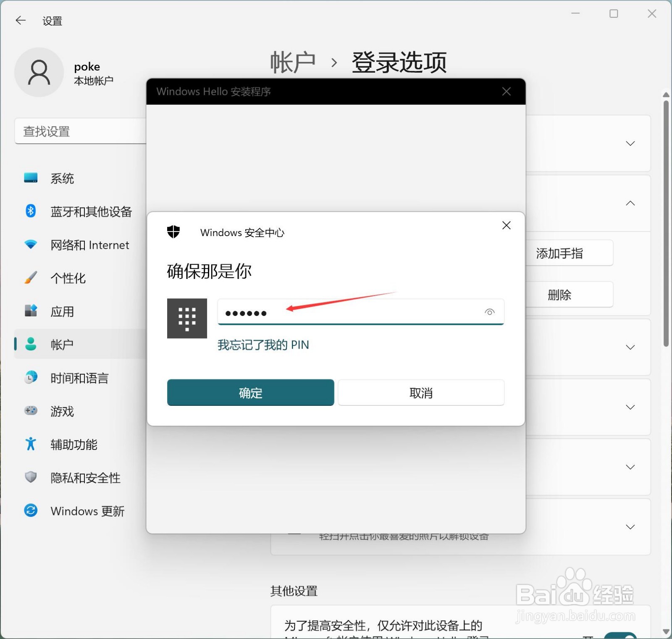The height and width of the screenshot is (639, 672).
Task: Close the Windows Security dialog
Action: [507, 226]
